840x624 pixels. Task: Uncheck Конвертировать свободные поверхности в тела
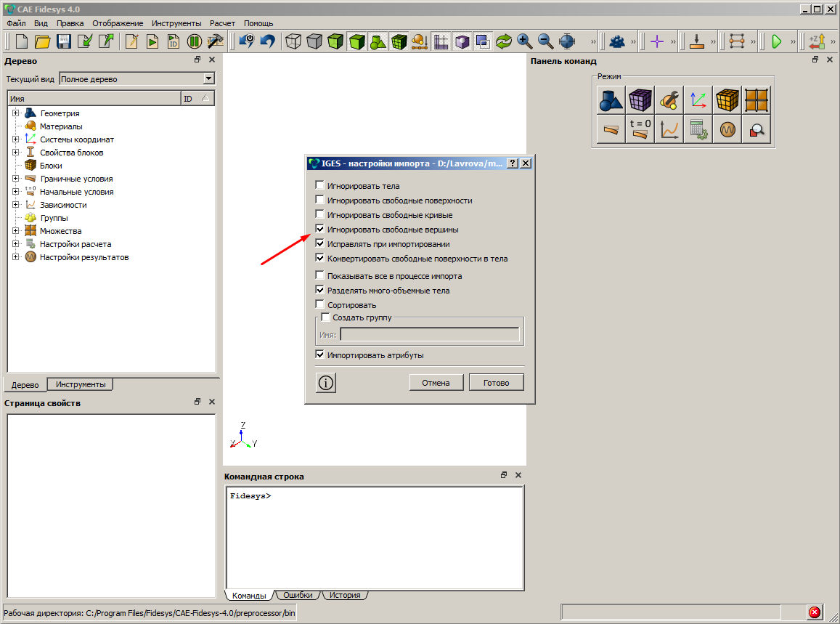point(320,258)
